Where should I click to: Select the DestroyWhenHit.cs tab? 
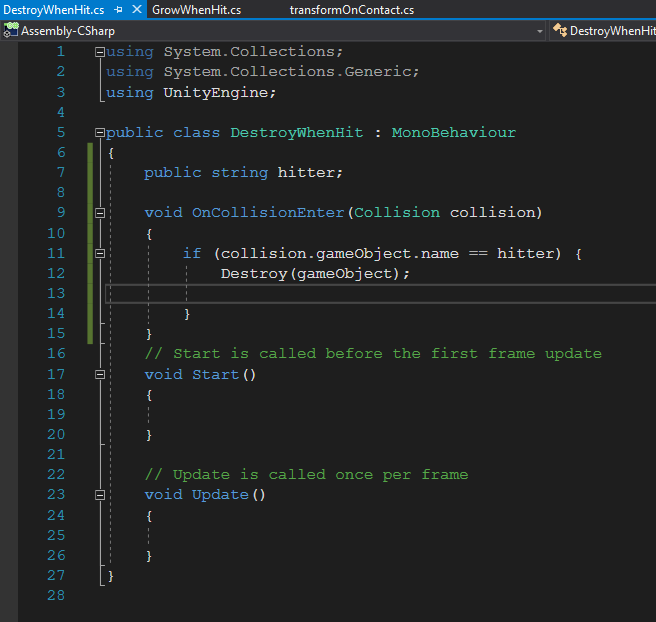click(x=54, y=10)
